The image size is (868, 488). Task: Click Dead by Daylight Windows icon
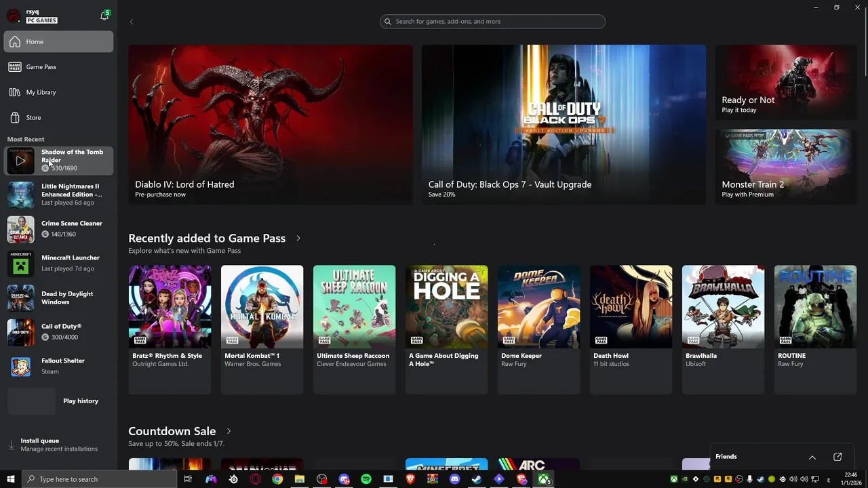pyautogui.click(x=20, y=298)
